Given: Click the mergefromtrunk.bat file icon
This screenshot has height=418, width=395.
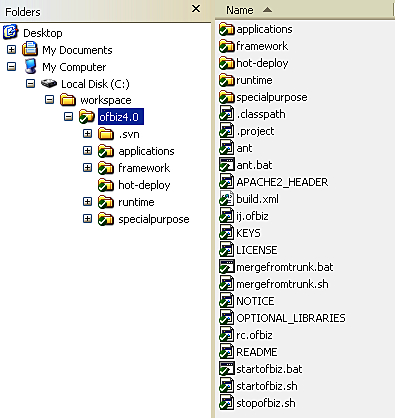Looking at the screenshot, I should (x=227, y=267).
